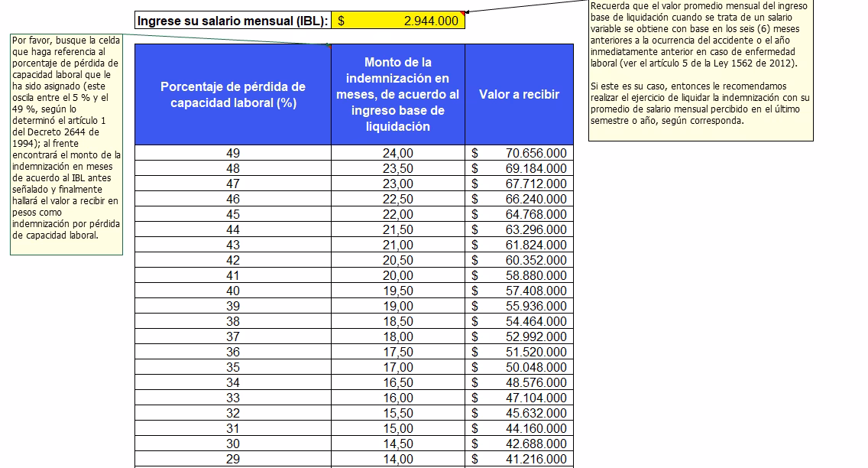Select the value cell showing 70.656.000
Image resolution: width=868 pixels, height=468 pixels.
coord(519,153)
